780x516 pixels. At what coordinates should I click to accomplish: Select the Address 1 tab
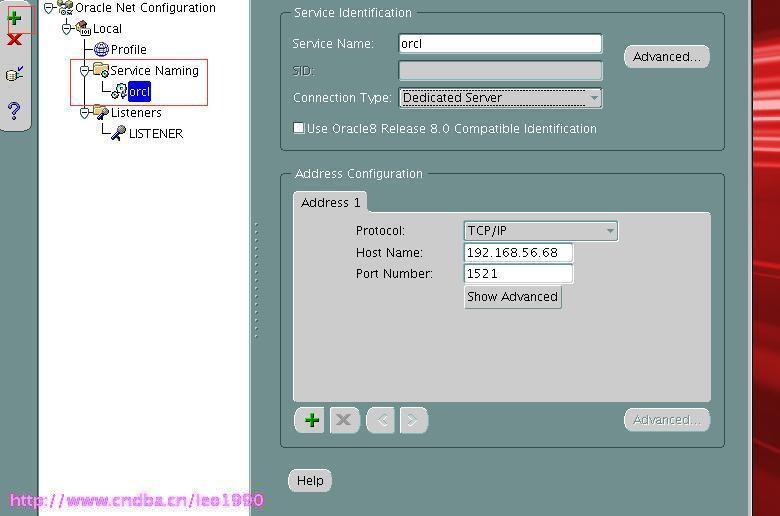tap(330, 203)
